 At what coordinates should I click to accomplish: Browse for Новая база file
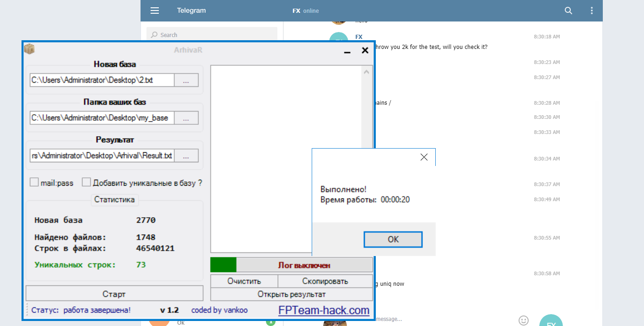[x=186, y=80]
